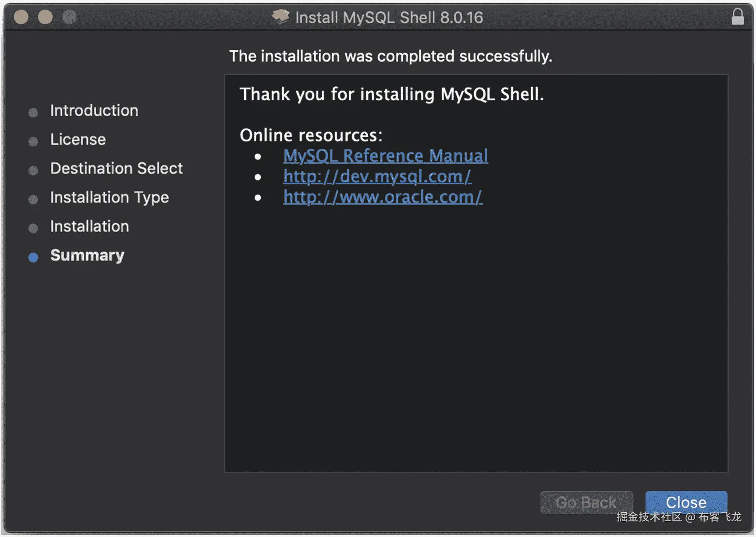Screen dimensions: 756x537
Task: Open the MySQL Reference Manual link
Action: click(x=385, y=155)
